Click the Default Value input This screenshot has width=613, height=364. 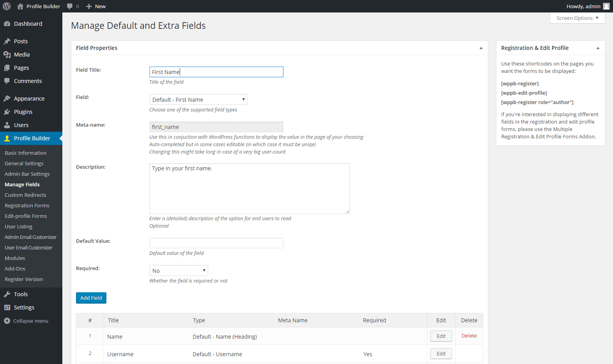pos(216,243)
